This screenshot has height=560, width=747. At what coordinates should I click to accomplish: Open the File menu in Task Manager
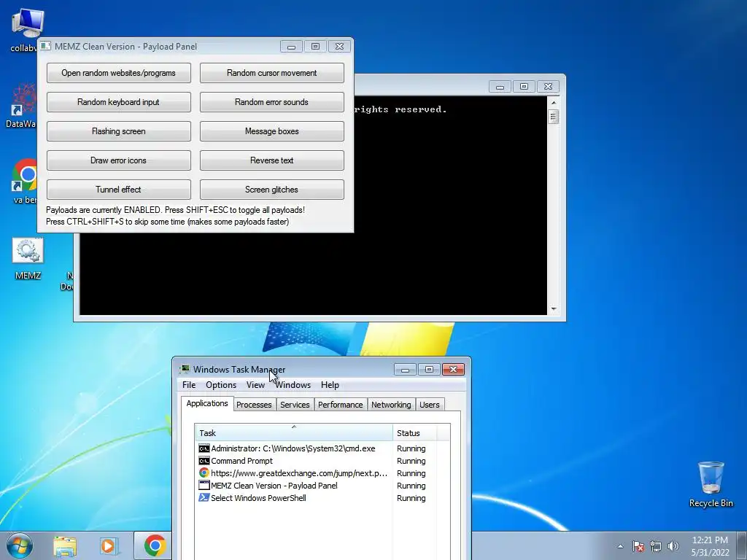click(x=189, y=385)
